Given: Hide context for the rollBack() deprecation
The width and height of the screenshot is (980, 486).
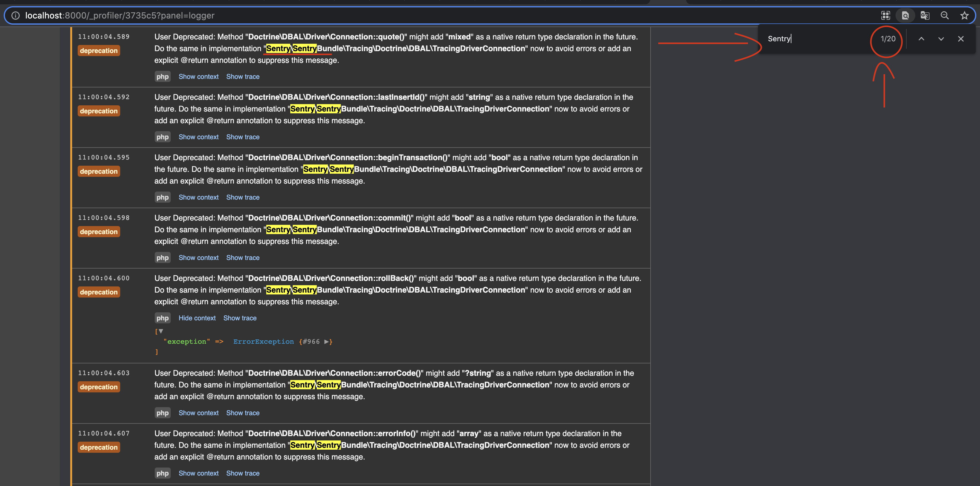Looking at the screenshot, I should click(x=197, y=318).
